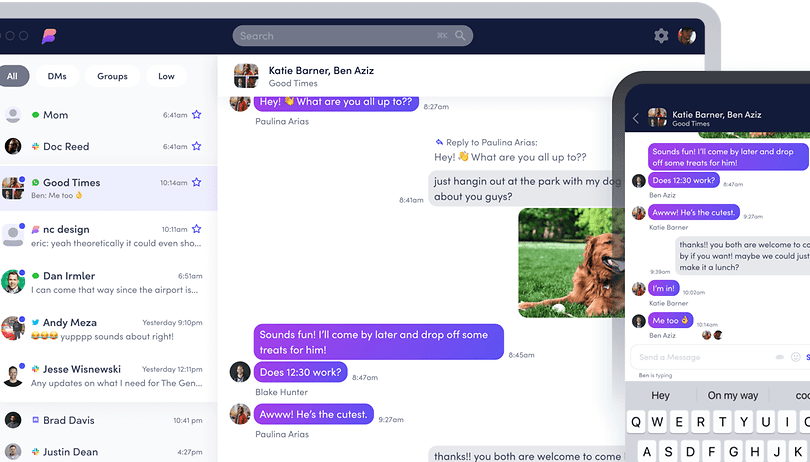Image resolution: width=810 pixels, height=462 pixels.
Task: Click Doc Reed's avatar in the chat list
Action: tap(13, 146)
